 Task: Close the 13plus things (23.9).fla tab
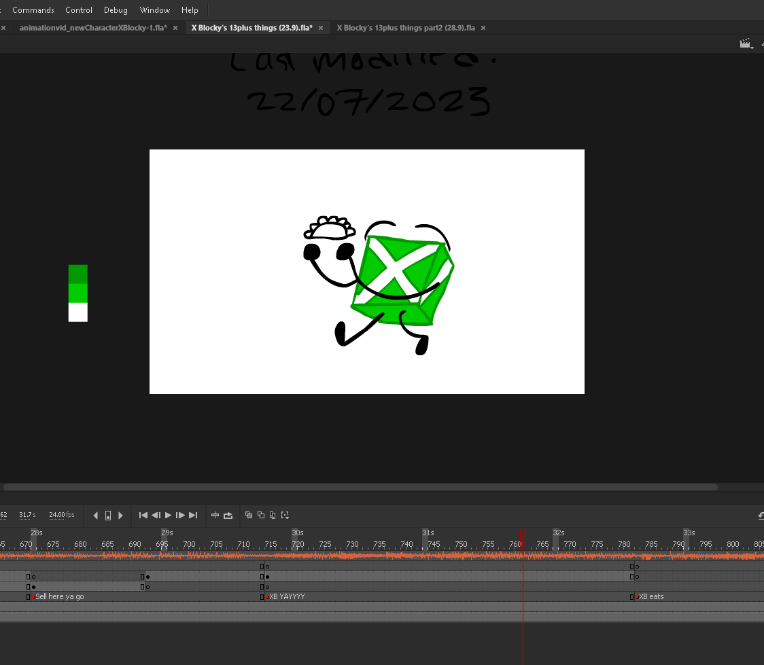click(x=321, y=28)
